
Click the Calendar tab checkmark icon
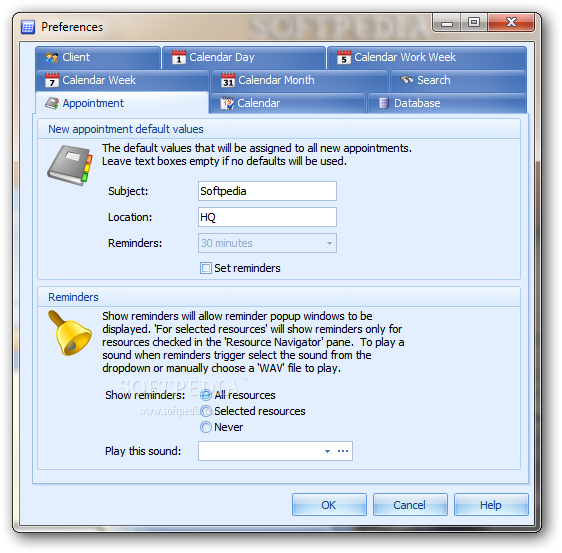227,103
